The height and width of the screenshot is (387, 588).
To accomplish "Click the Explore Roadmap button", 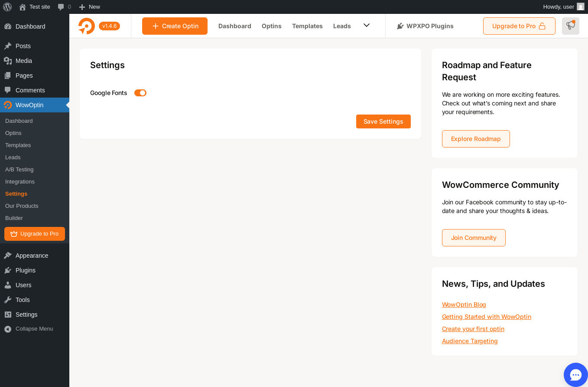I will 476,139.
